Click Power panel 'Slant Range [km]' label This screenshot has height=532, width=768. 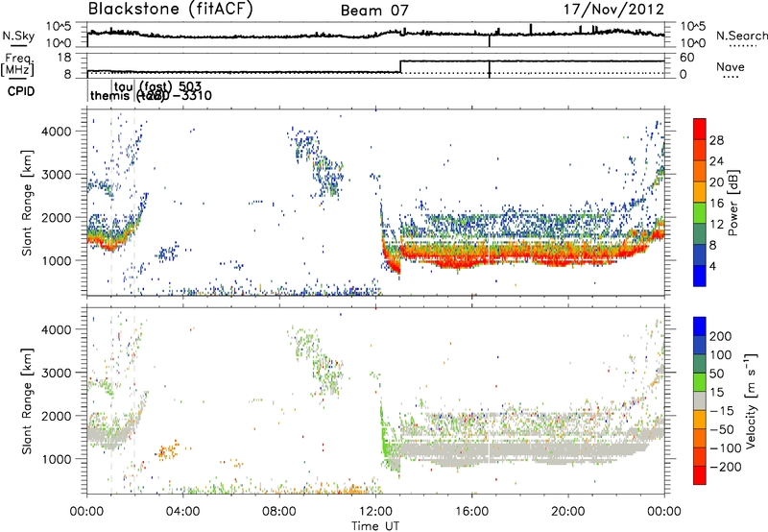point(27,203)
